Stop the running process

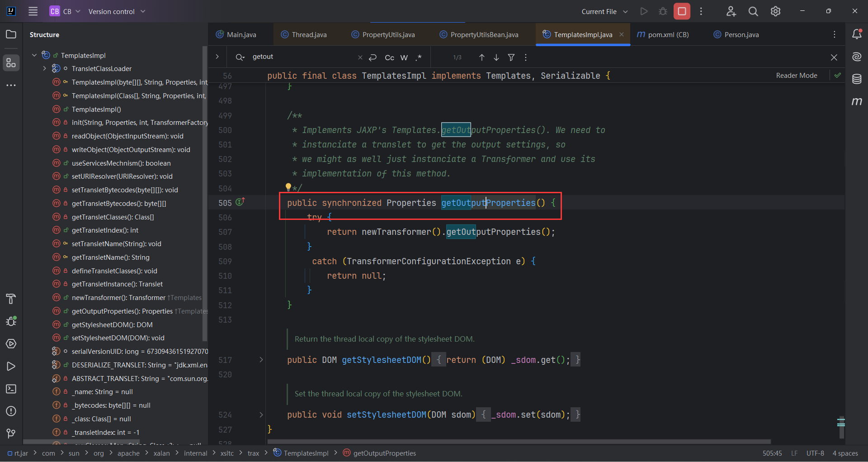pos(682,11)
